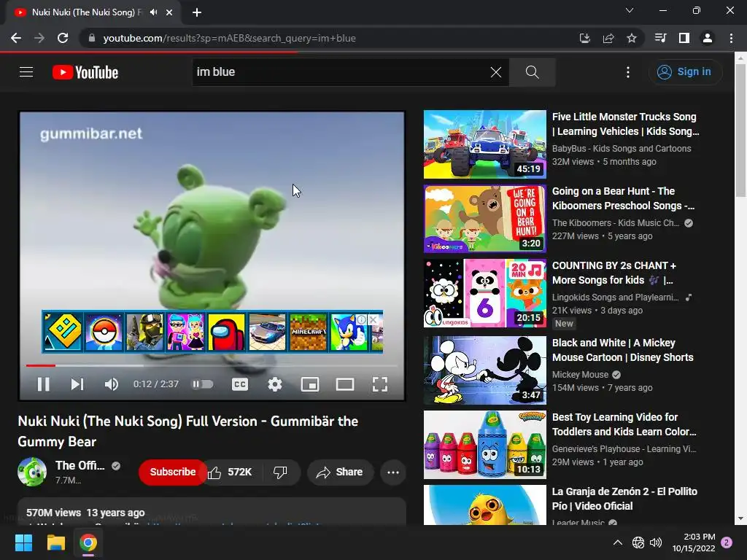This screenshot has width=747, height=560.
Task: Open COUNTING BY 2s CHANT video title
Action: (614, 273)
